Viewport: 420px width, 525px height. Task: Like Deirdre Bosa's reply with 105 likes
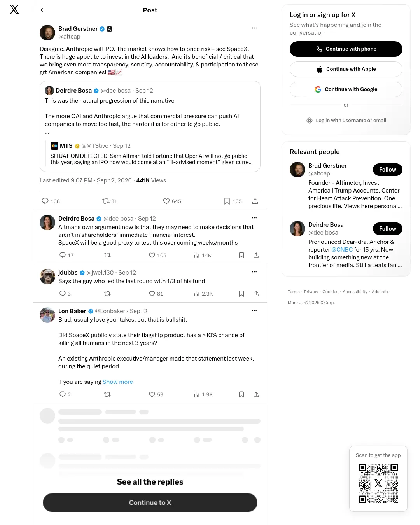152,255
